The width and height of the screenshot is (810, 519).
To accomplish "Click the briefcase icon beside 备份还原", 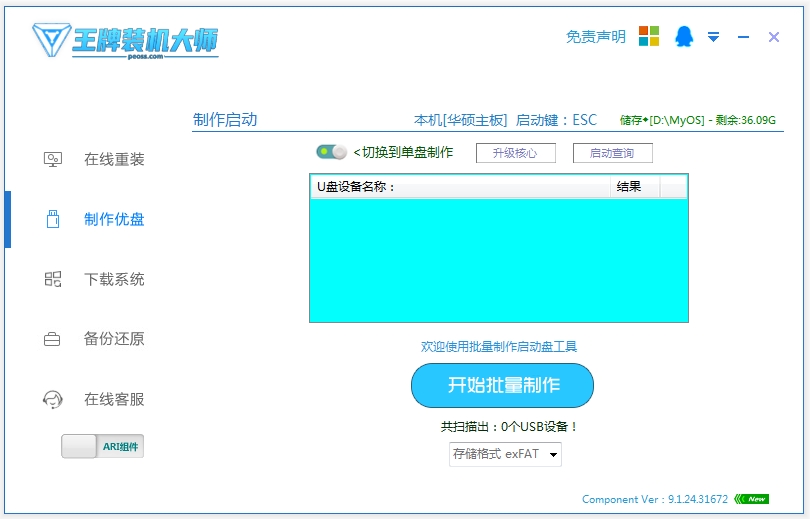I will pyautogui.click(x=52, y=339).
